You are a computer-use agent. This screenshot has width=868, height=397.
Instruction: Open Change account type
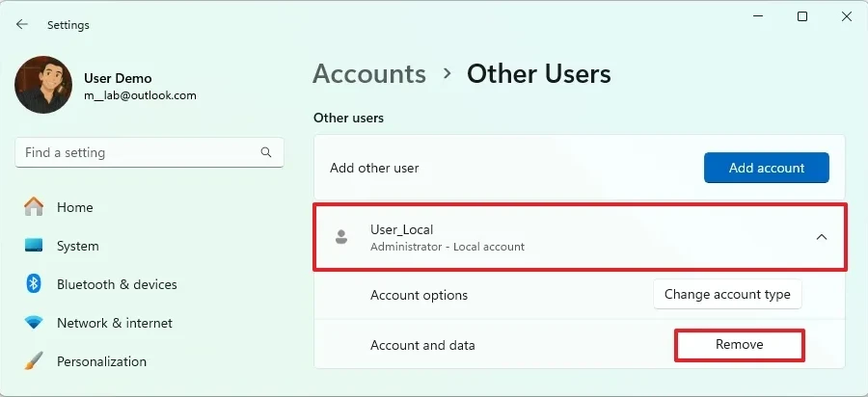(727, 295)
